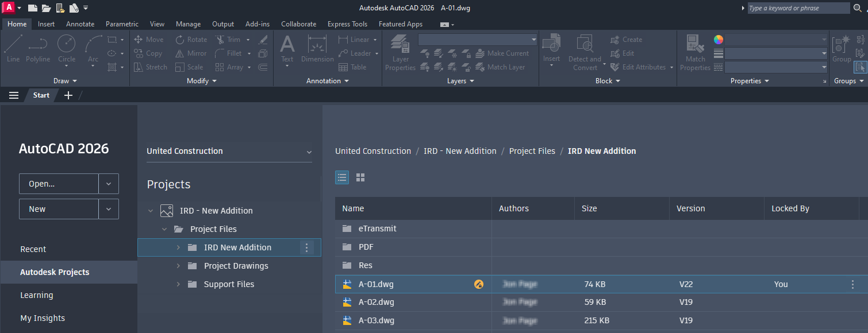Viewport: 868px width, 333px height.
Task: Open the lineweight dropdown in Properties
Action: tap(777, 53)
